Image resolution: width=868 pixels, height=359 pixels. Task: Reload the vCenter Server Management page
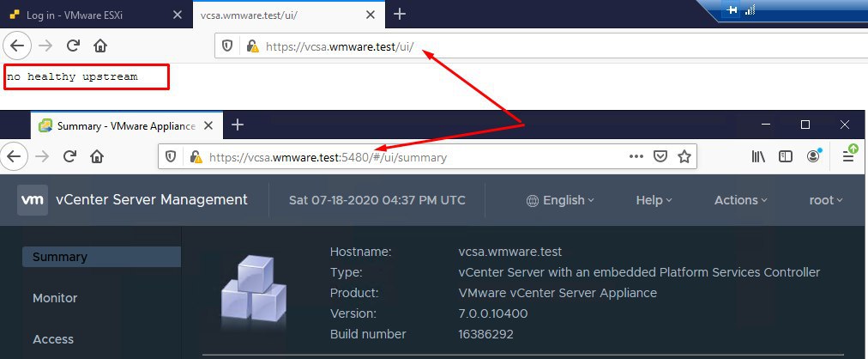(69, 157)
